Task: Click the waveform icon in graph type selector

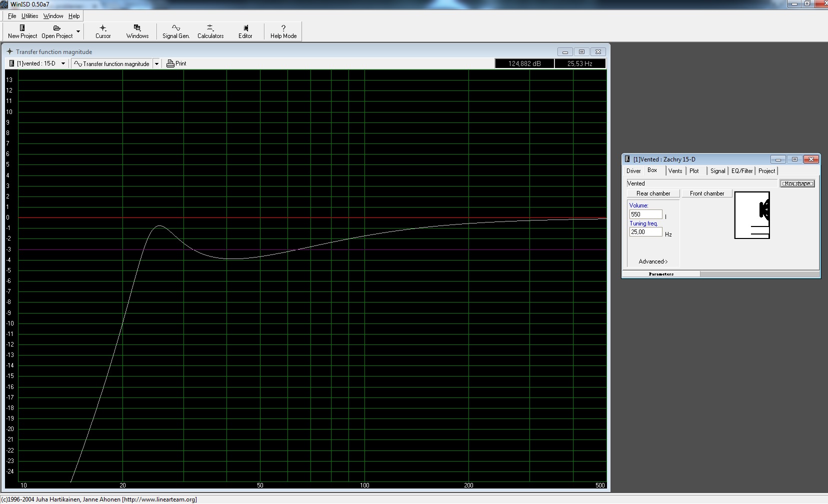Action: pyautogui.click(x=77, y=63)
